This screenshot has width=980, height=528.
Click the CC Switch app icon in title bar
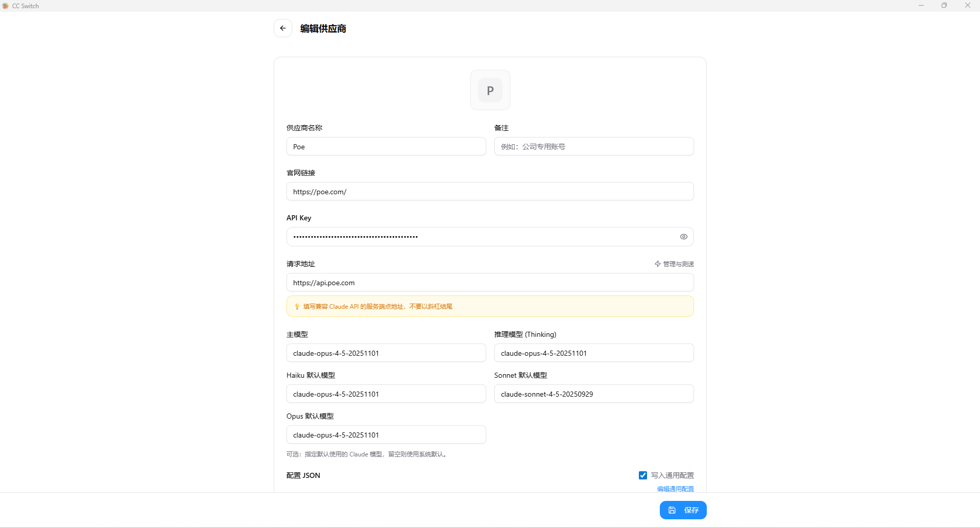(6, 6)
